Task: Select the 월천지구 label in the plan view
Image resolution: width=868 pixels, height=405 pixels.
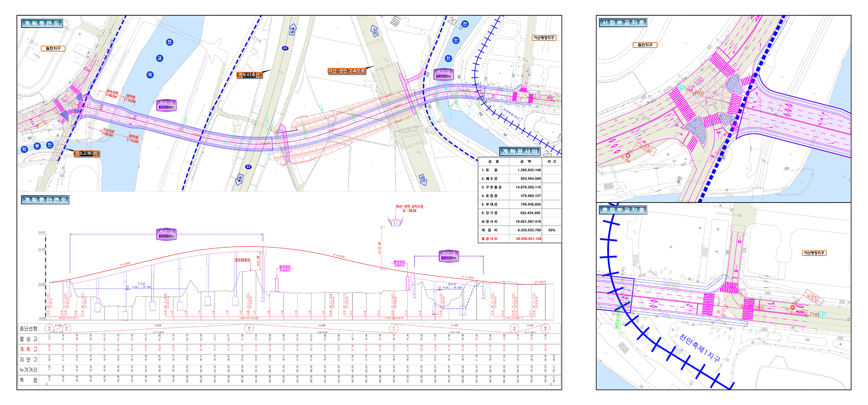Action: [x=53, y=48]
